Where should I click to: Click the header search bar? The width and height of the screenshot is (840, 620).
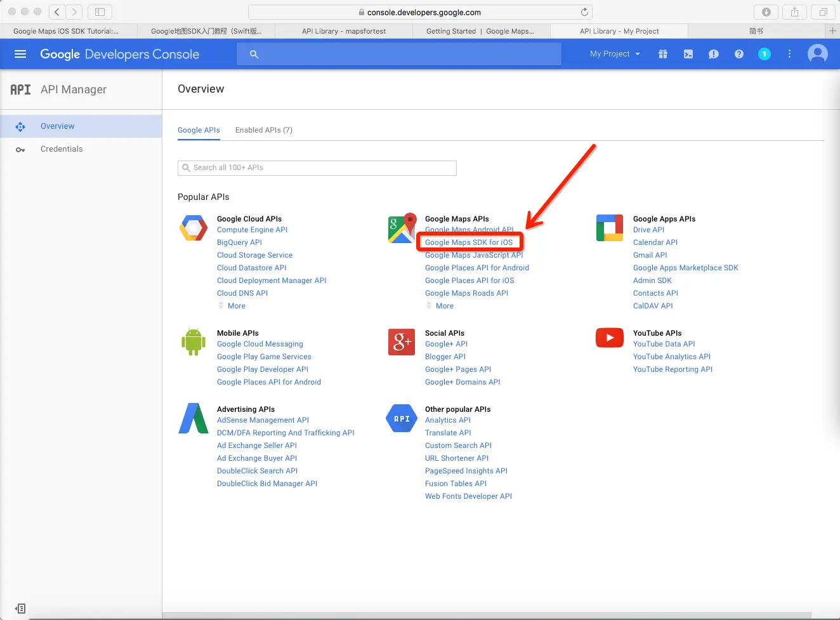click(399, 54)
